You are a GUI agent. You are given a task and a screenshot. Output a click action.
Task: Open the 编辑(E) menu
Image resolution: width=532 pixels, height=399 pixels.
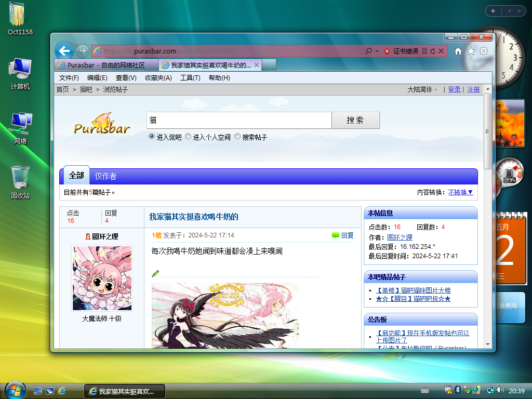[x=97, y=78]
